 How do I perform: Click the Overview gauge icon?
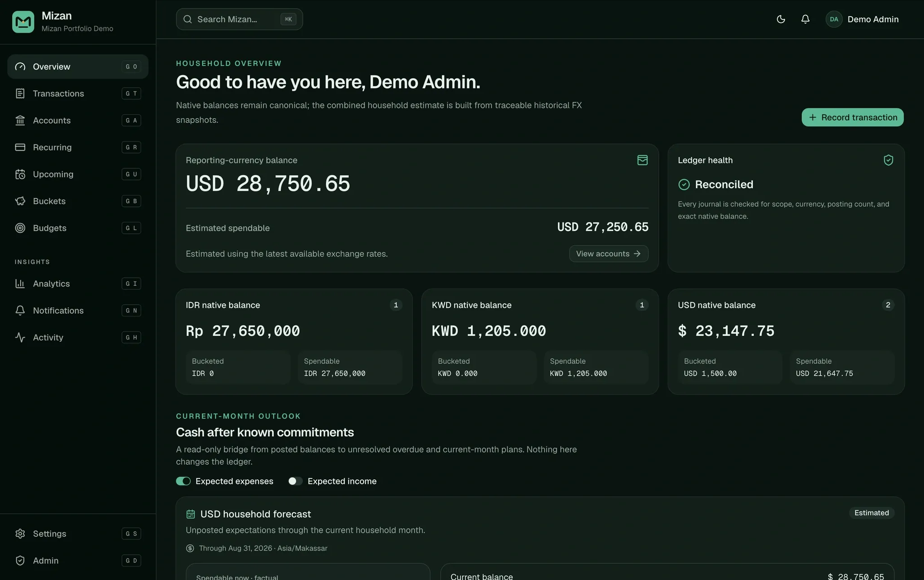pyautogui.click(x=20, y=67)
